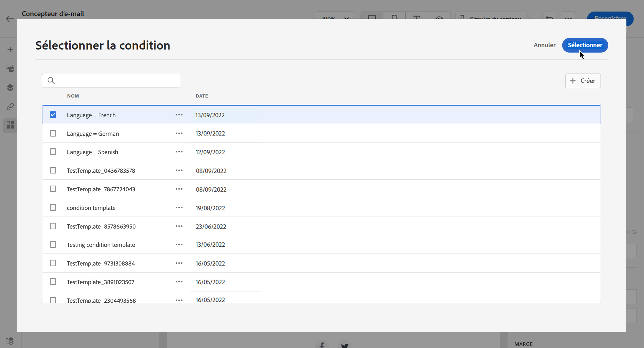The width and height of the screenshot is (644, 348).
Task: Check the Language = Spanish checkbox
Action: (x=53, y=152)
